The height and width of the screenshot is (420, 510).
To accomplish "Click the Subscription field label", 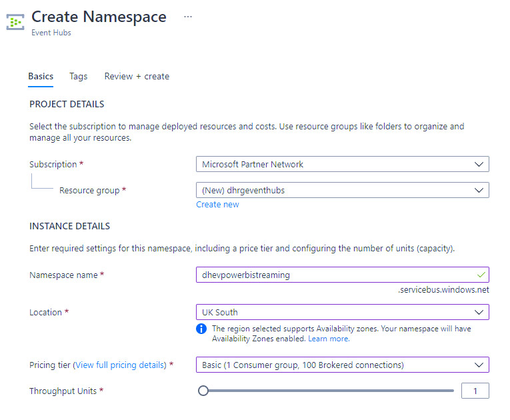I will tap(53, 165).
